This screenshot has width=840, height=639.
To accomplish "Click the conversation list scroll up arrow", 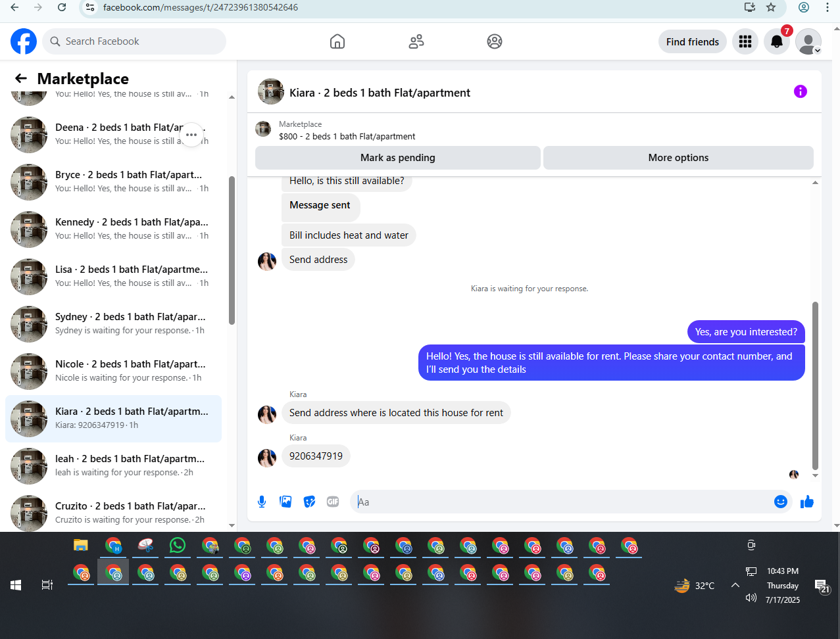I will pos(232,97).
